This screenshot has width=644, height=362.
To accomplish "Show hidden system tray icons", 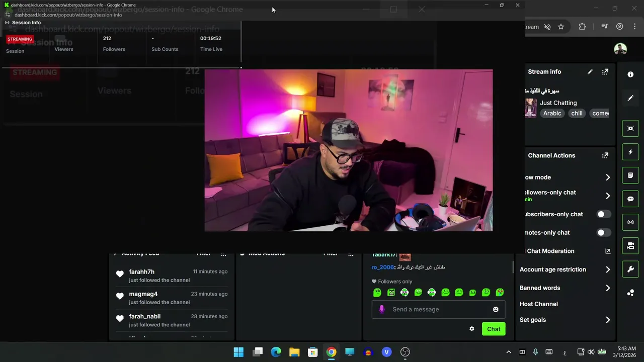I will point(509,352).
